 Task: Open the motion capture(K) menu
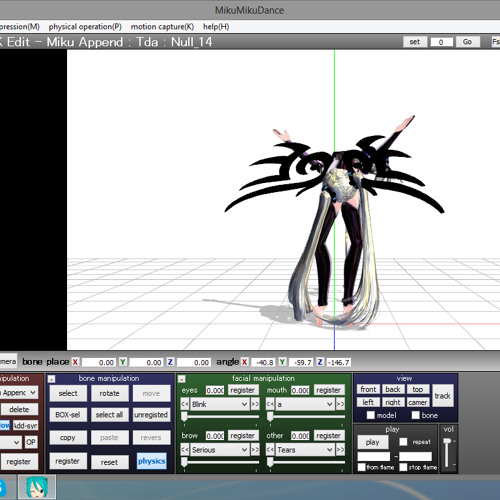pyautogui.click(x=162, y=27)
